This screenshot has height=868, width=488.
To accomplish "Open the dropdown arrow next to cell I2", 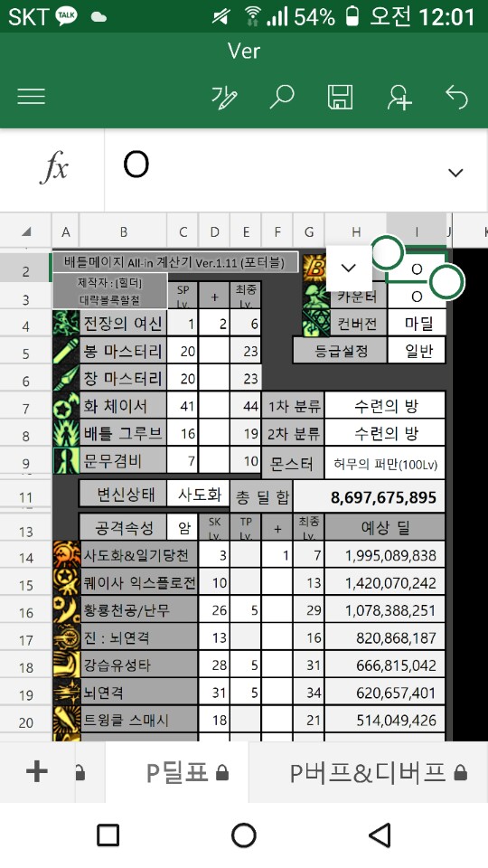I will [349, 269].
